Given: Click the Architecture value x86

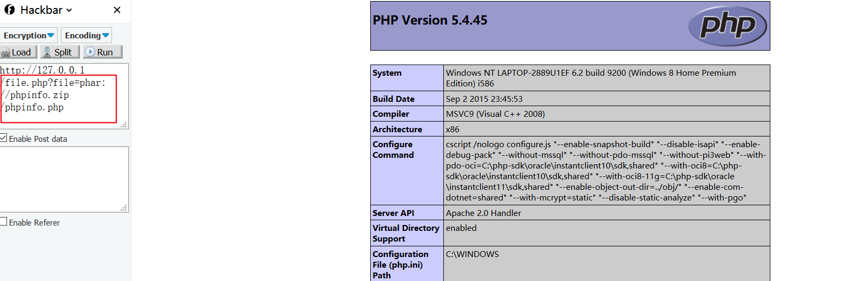Looking at the screenshot, I should click(x=452, y=130).
